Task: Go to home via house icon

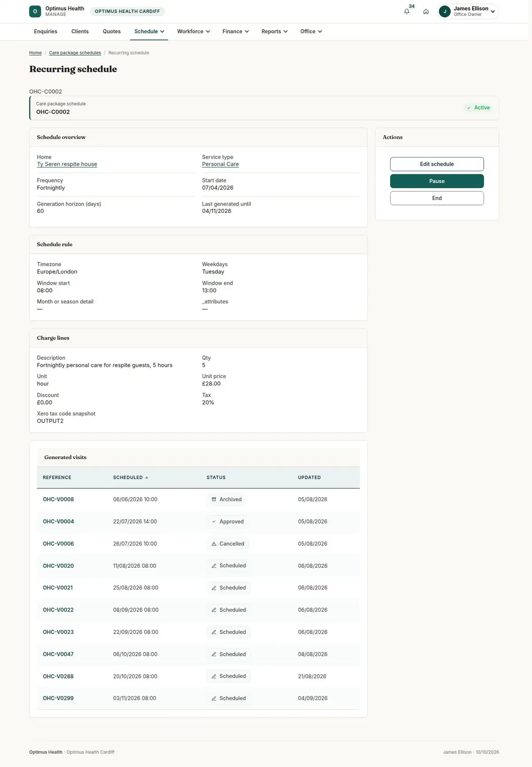Action: click(426, 12)
